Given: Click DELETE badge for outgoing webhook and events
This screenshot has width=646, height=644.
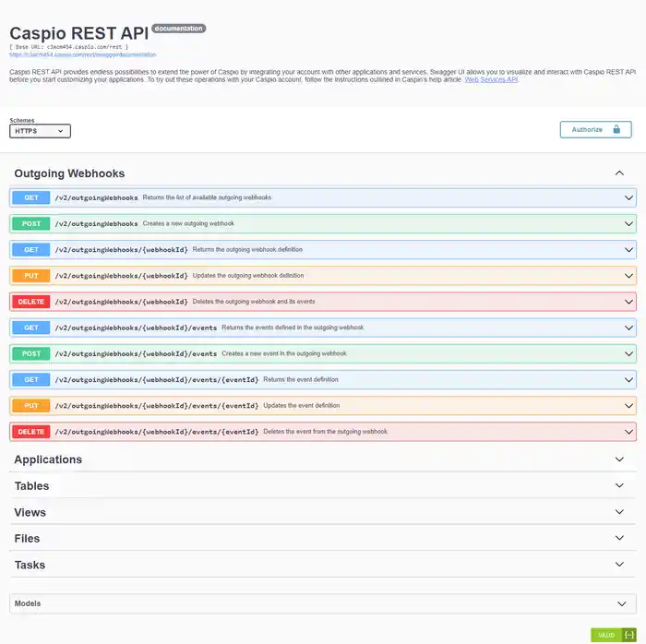Looking at the screenshot, I should click(x=30, y=302).
